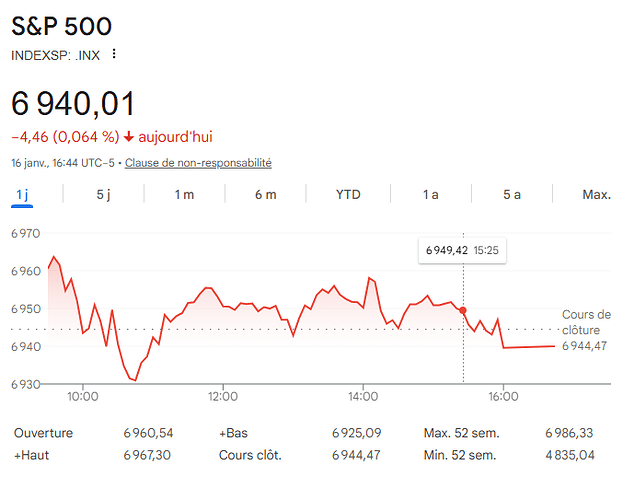Click the current price 6 940,01
Screen dimensions: 623x500
click(x=73, y=103)
